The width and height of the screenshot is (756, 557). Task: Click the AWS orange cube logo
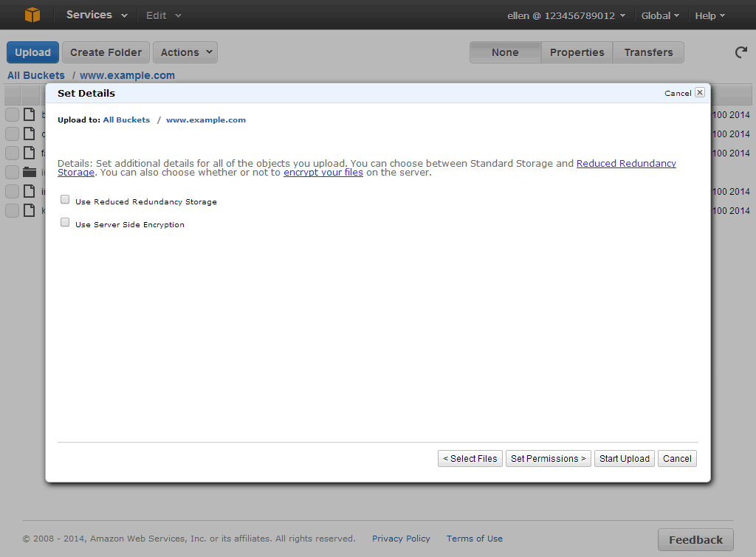point(32,15)
